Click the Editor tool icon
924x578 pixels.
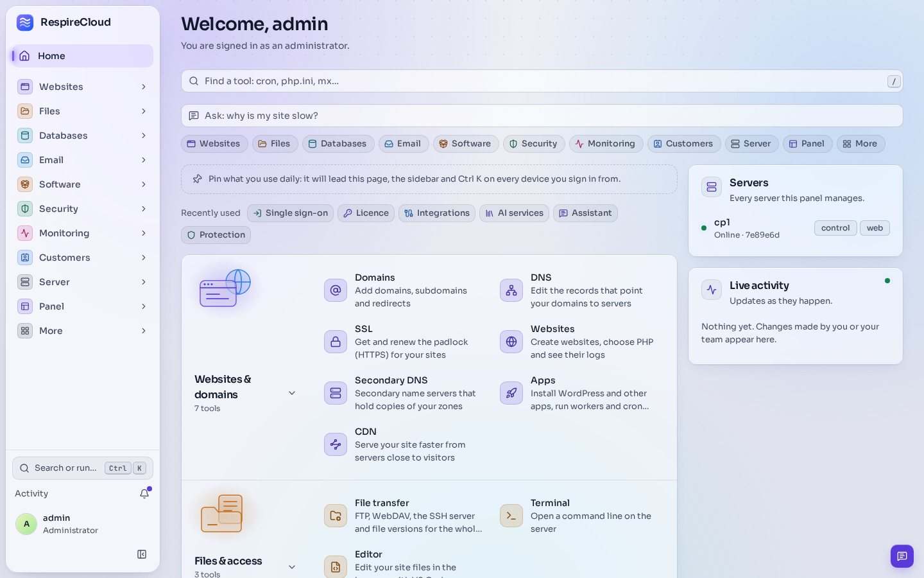[x=336, y=567]
